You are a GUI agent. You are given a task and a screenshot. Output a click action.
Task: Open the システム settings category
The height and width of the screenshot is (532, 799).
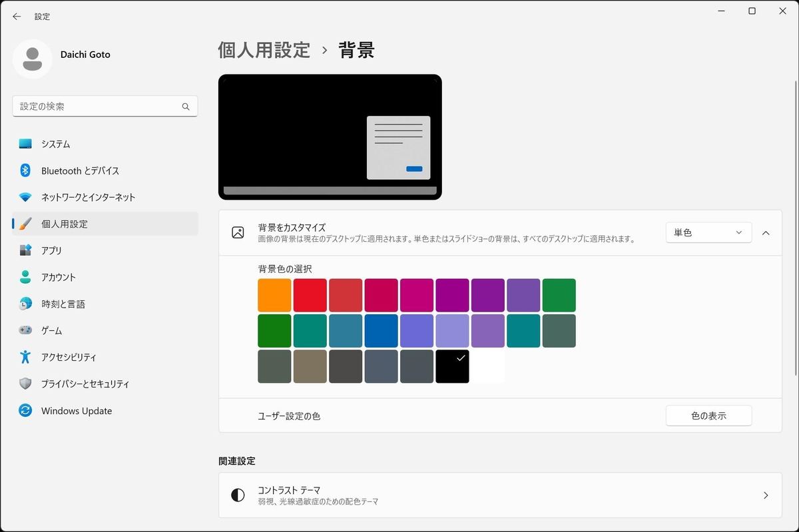[x=105, y=144]
